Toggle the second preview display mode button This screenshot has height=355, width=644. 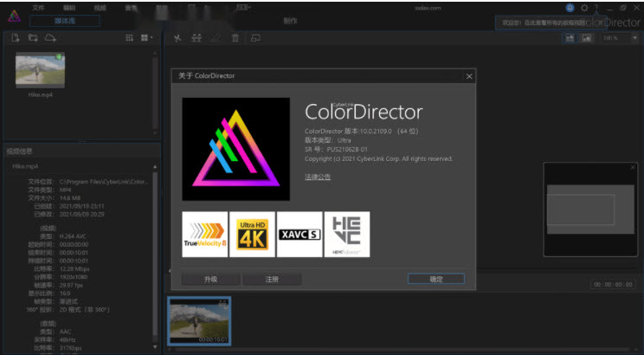[586, 38]
